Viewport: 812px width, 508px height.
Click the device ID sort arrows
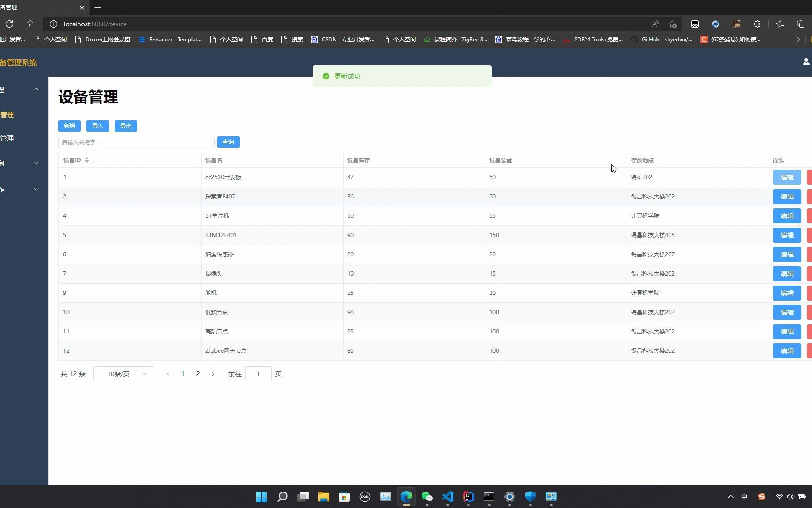coord(87,160)
